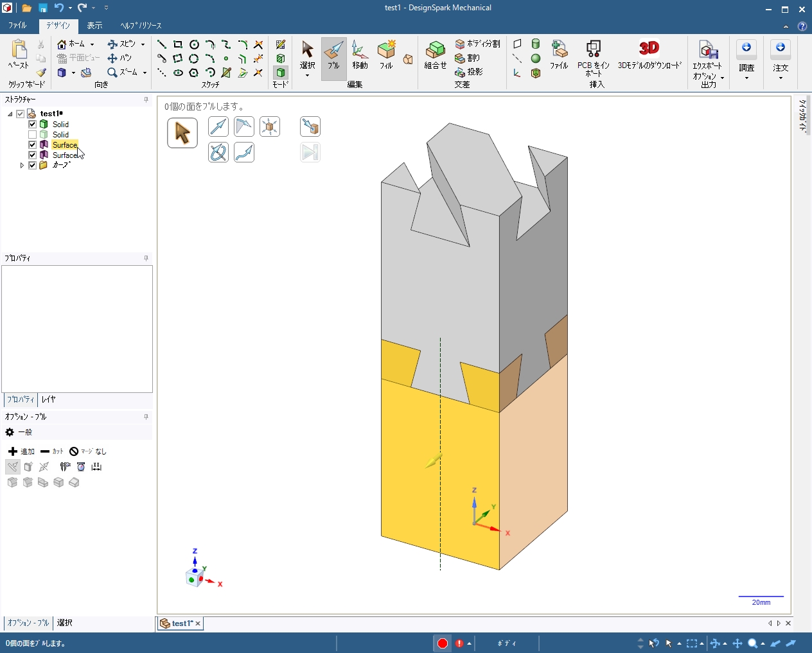Select the Revolve pull tool in viewport

218,152
